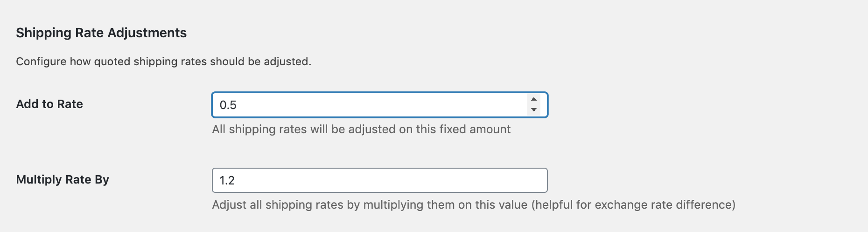Click the Add to Rate number field
The height and width of the screenshot is (232, 868).
369,105
